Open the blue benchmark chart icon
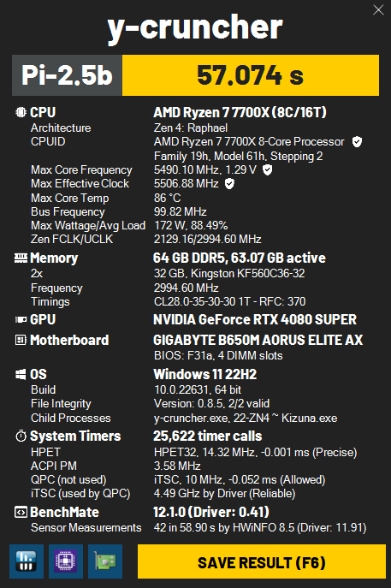The height and width of the screenshot is (588, 391). pos(27,561)
